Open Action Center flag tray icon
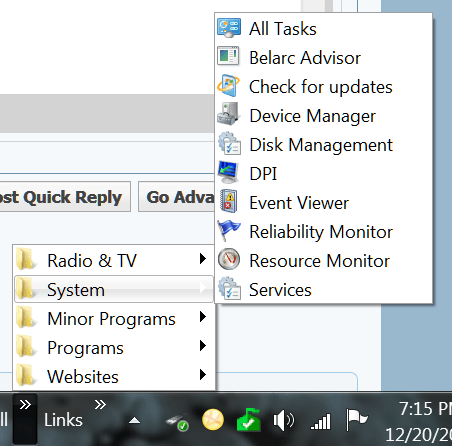The width and height of the screenshot is (452, 446). click(356, 419)
